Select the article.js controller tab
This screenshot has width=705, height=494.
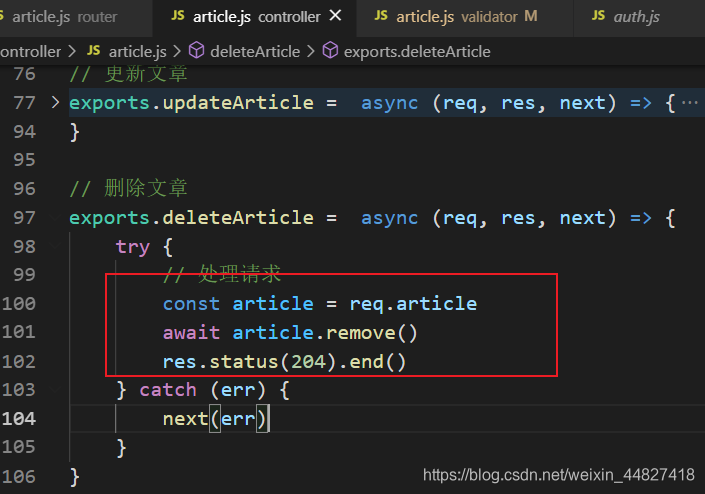point(256,17)
